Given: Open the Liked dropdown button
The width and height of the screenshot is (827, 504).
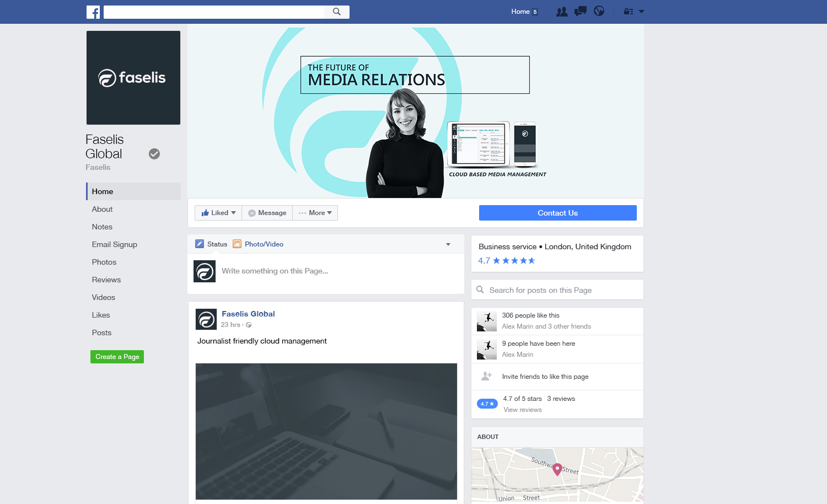Looking at the screenshot, I should 218,213.
